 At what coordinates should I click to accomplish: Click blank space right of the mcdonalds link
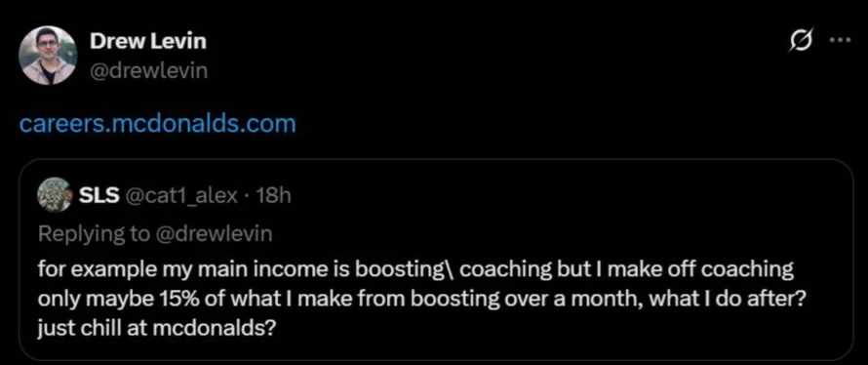pyautogui.click(x=554, y=124)
